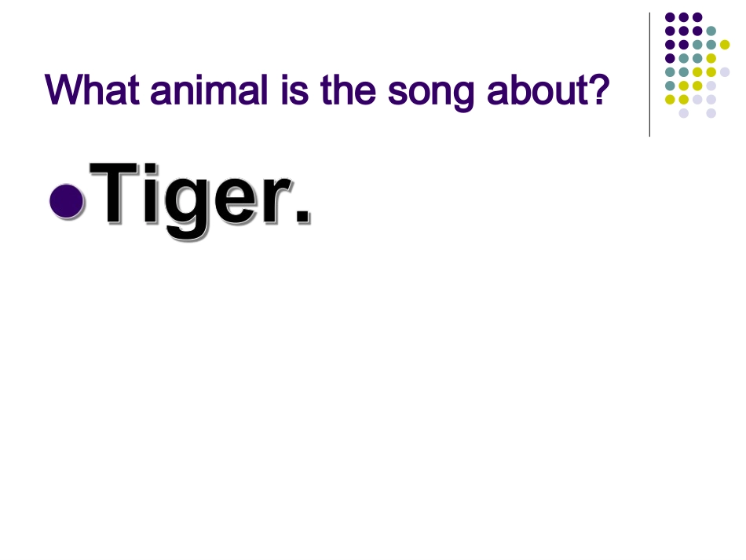Pick the only yellow dot in fourth dot row
The height and width of the screenshot is (560, 746).
pos(711,58)
